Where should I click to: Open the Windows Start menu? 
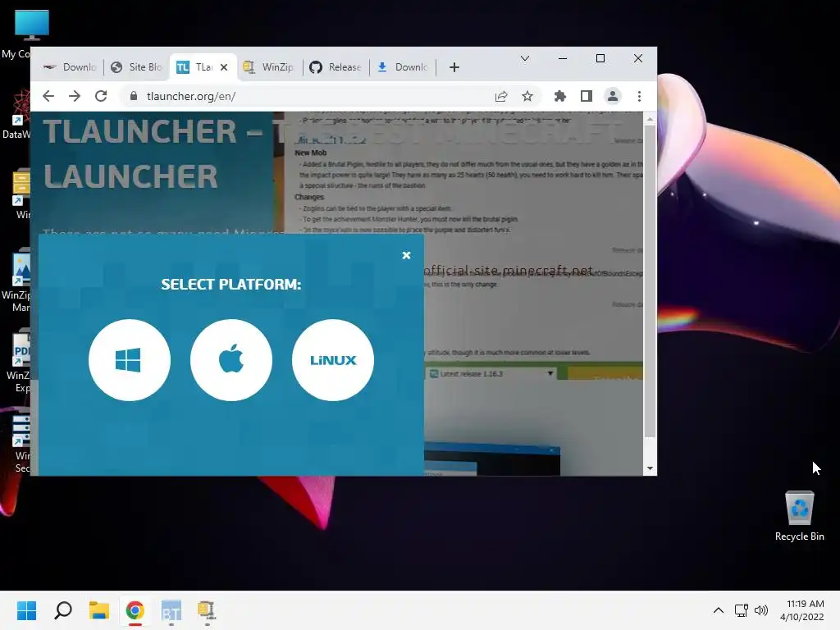(26, 610)
